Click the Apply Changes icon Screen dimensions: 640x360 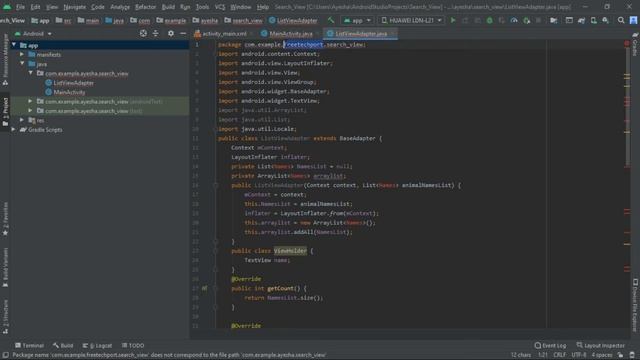(465, 20)
